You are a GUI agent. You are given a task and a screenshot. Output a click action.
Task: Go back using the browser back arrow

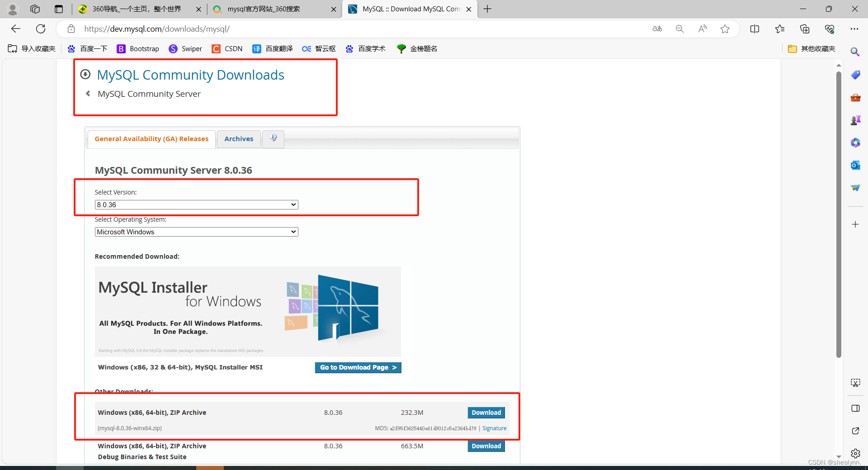[x=16, y=29]
